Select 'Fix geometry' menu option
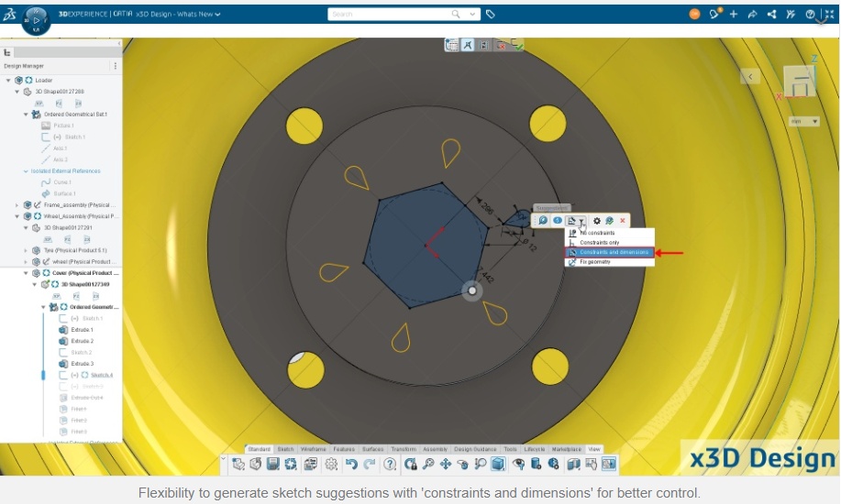 (609, 262)
